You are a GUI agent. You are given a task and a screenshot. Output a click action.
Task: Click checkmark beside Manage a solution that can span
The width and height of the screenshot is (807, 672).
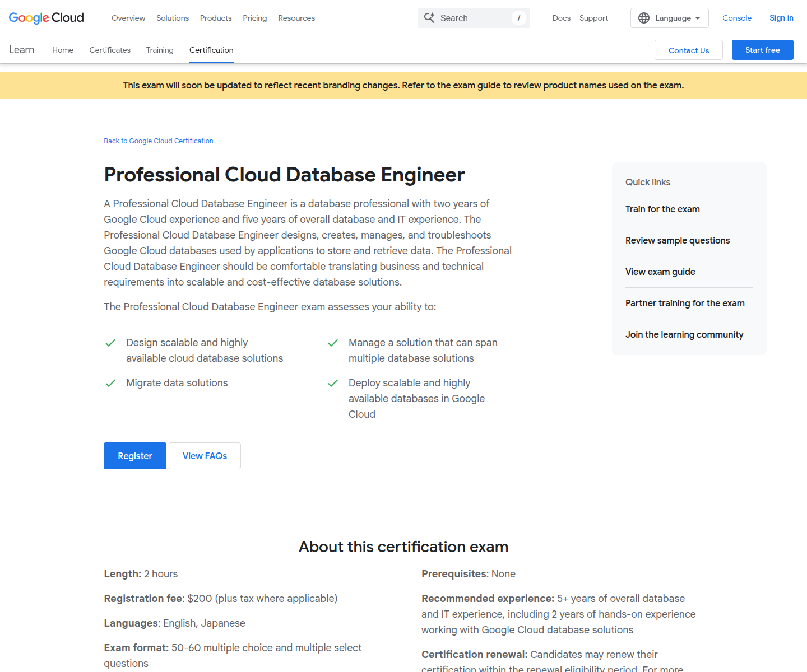coord(333,343)
